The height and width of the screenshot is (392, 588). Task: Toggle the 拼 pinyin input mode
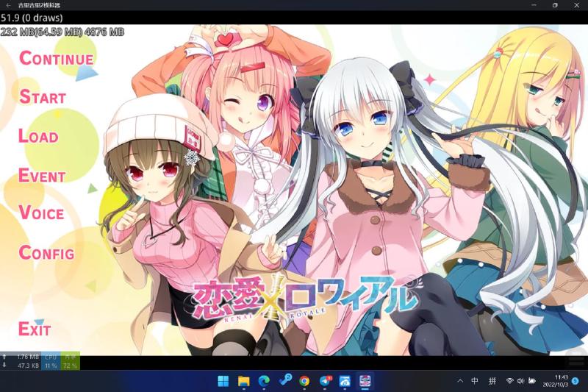coord(492,381)
